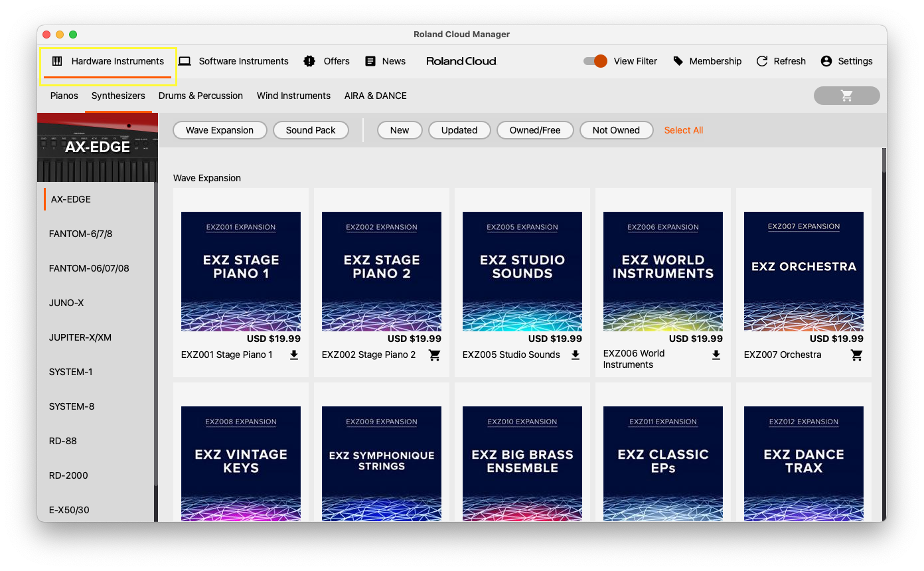Click the download icon for EXZ006 World Instruments

pos(716,355)
